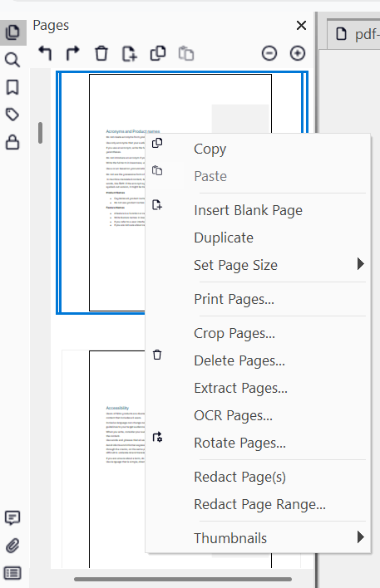Choose Redact Page(s) in the menu
Screen dimensions: 380x588
pyautogui.click(x=258, y=477)
